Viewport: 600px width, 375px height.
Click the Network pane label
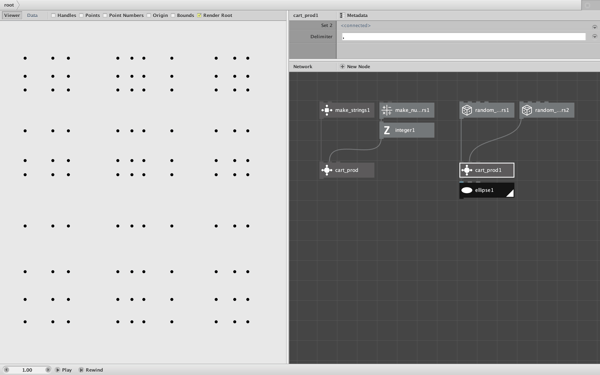(x=302, y=67)
